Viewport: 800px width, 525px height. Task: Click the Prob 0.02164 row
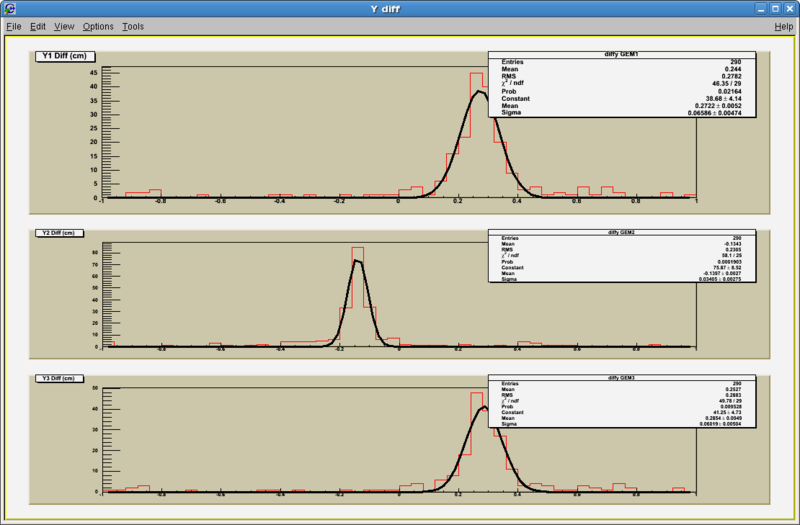(621, 91)
